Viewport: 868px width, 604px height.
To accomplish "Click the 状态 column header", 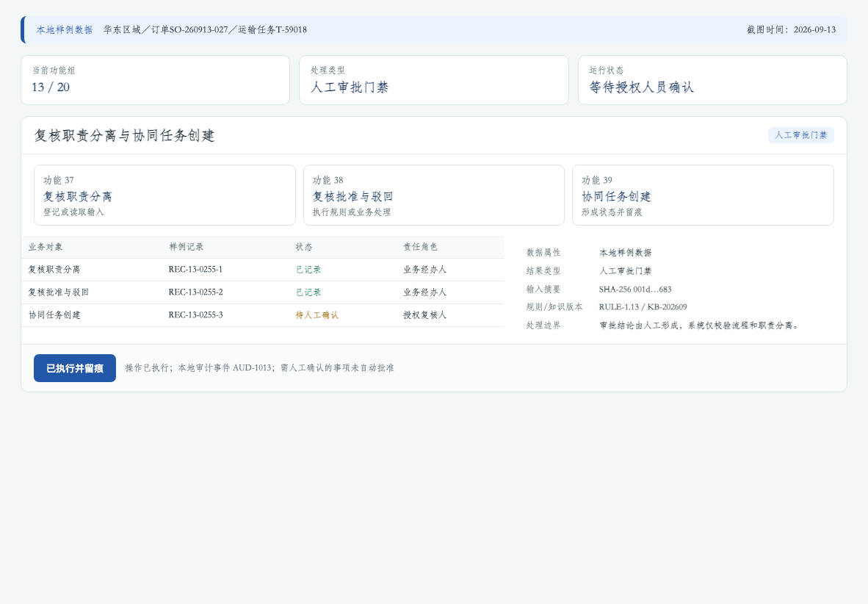I will (x=304, y=247).
